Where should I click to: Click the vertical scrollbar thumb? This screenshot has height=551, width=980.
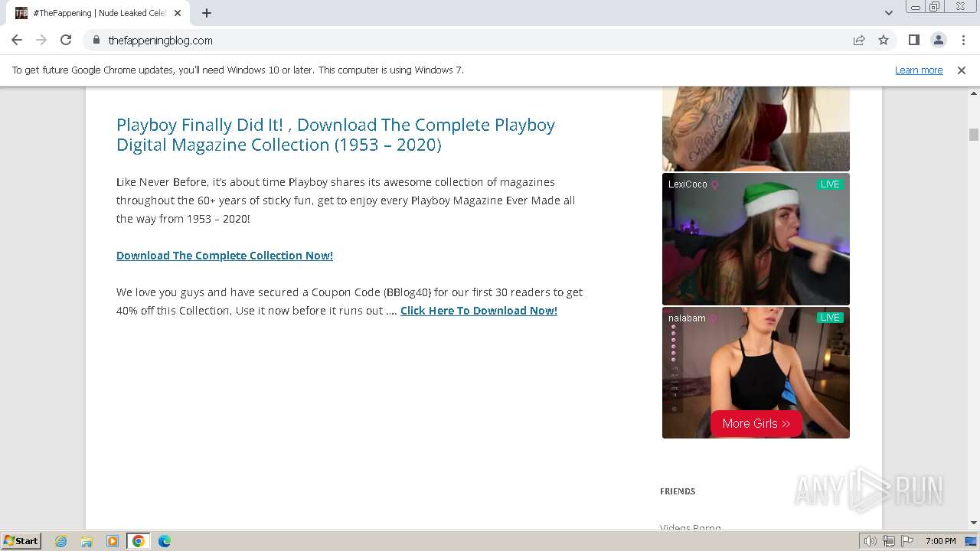pyautogui.click(x=973, y=135)
